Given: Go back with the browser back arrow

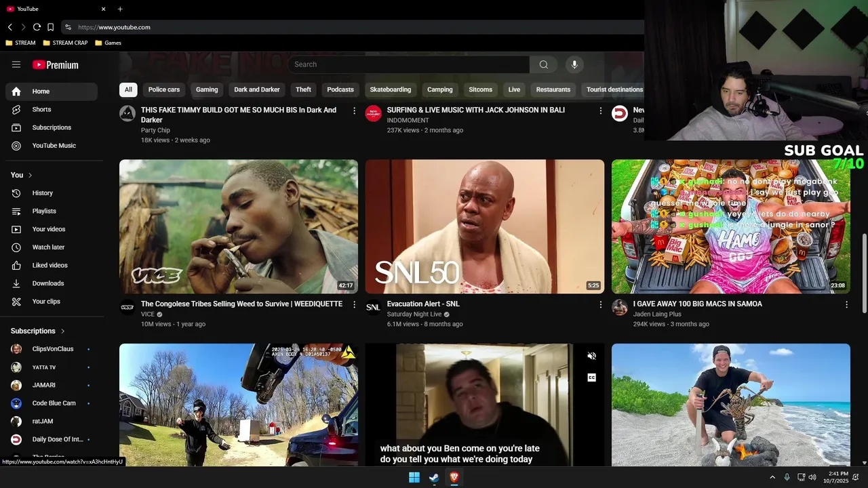Looking at the screenshot, I should (x=10, y=27).
